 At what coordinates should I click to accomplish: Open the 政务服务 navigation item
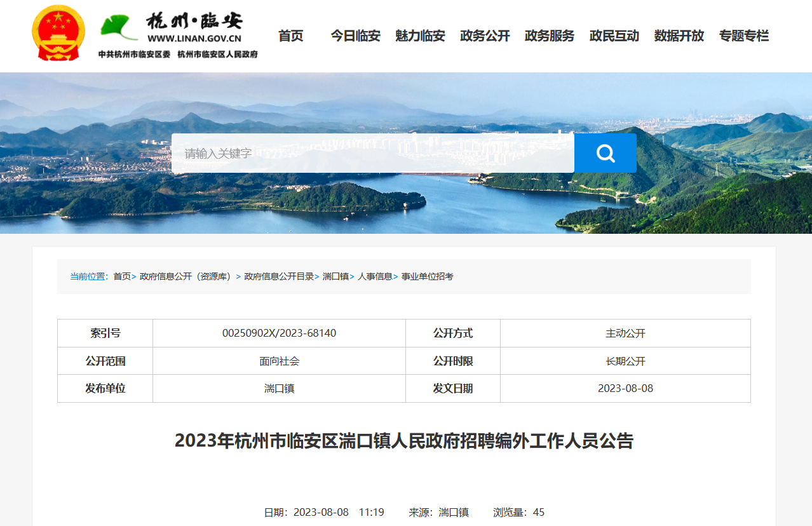coord(550,36)
